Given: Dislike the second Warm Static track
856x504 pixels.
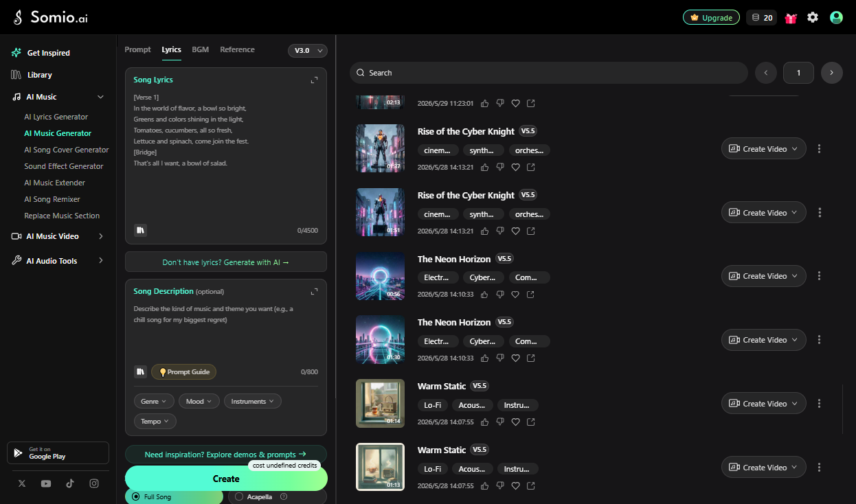Looking at the screenshot, I should 500,485.
